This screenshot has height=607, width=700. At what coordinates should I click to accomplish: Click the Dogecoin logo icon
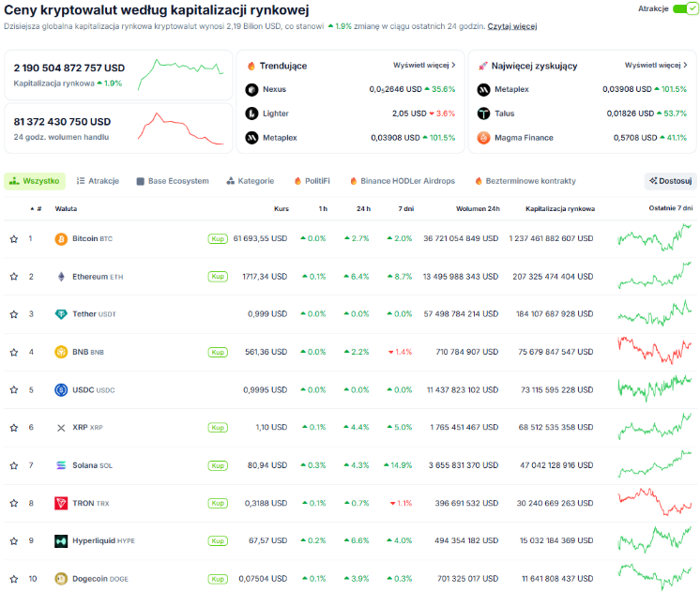61,579
